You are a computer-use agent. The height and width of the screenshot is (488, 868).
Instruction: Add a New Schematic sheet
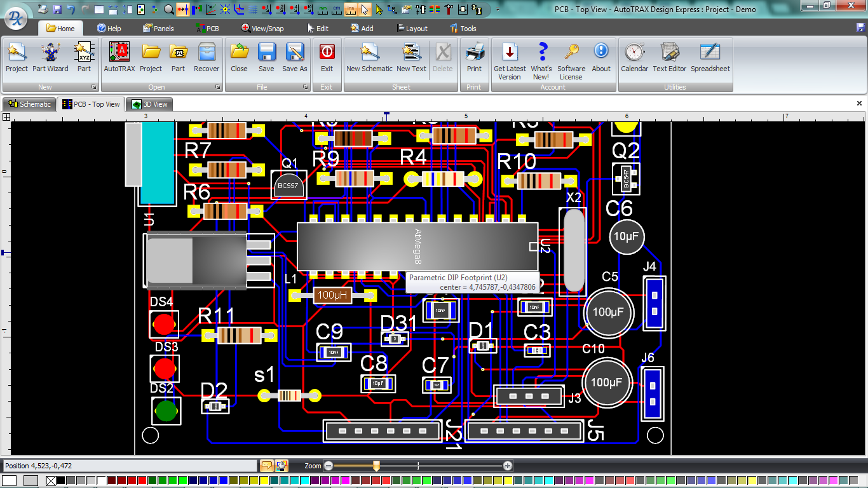coord(369,58)
